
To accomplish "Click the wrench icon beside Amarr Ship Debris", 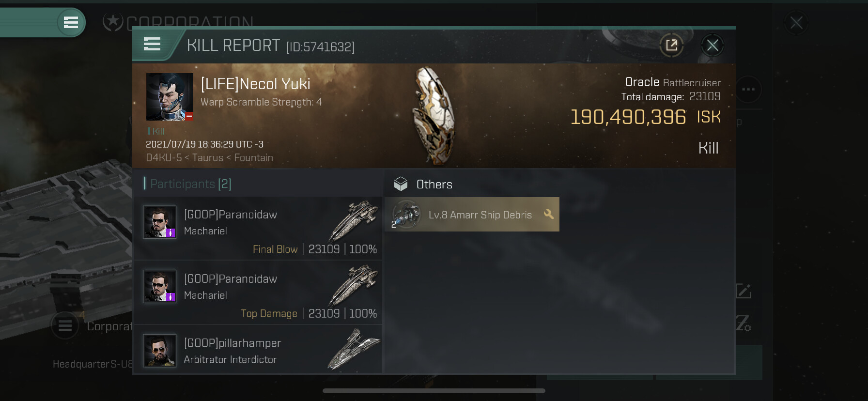I will (548, 214).
